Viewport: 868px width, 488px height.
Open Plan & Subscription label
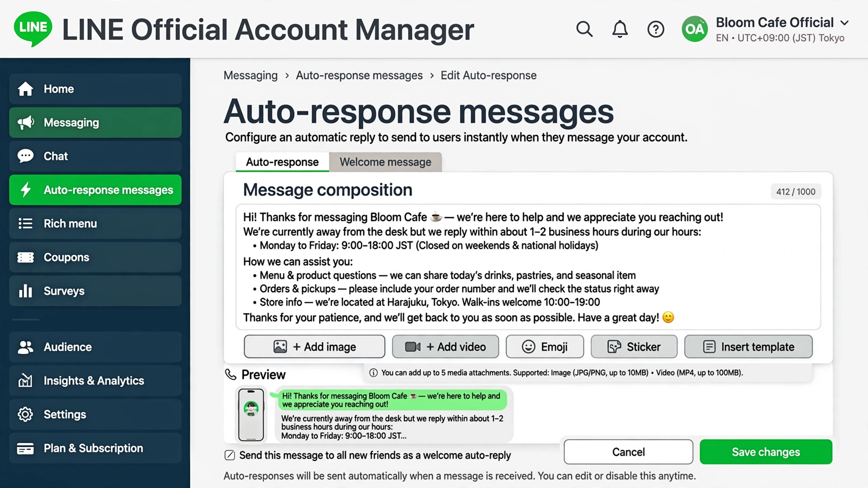coord(94,448)
